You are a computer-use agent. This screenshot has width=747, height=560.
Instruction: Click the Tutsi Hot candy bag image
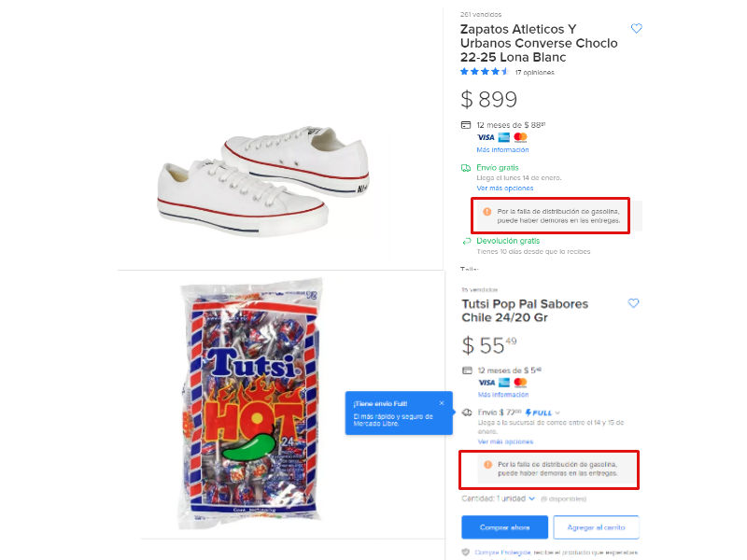pos(249,404)
